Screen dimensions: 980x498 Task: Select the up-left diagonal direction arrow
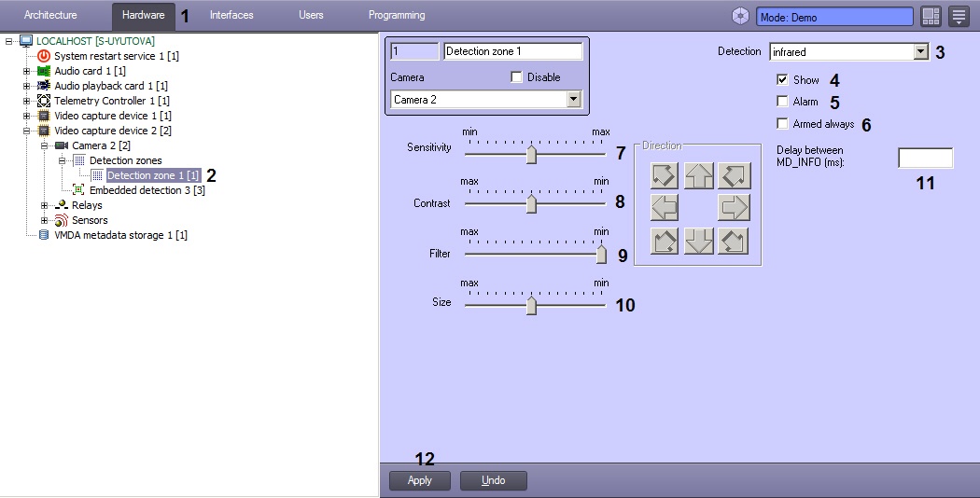coord(665,175)
